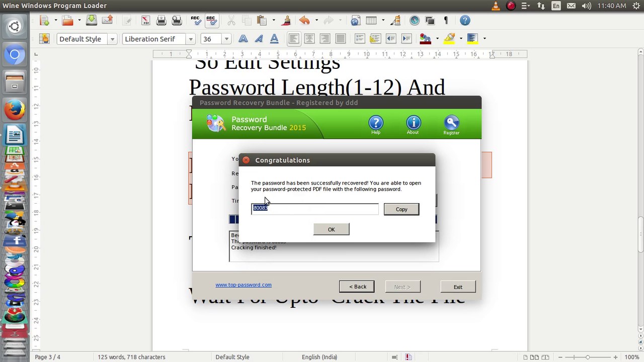Apply paragraph background color

click(472, 39)
